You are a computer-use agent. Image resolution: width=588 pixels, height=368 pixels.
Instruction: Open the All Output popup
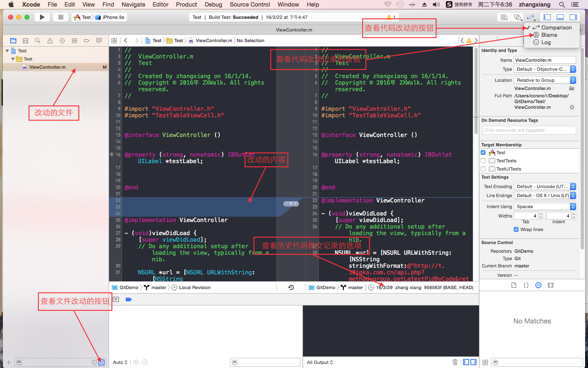(x=320, y=362)
